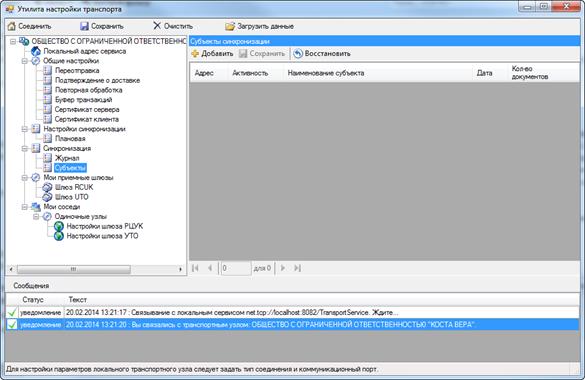Collapse the Общие настройки branch
Image resolution: width=585 pixels, height=380 pixels.
[x=25, y=61]
